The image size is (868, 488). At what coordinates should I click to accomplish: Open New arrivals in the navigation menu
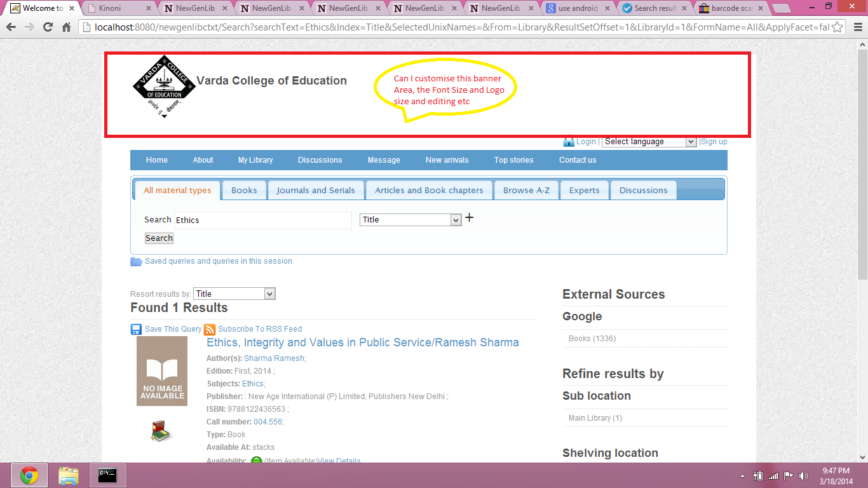[447, 160]
